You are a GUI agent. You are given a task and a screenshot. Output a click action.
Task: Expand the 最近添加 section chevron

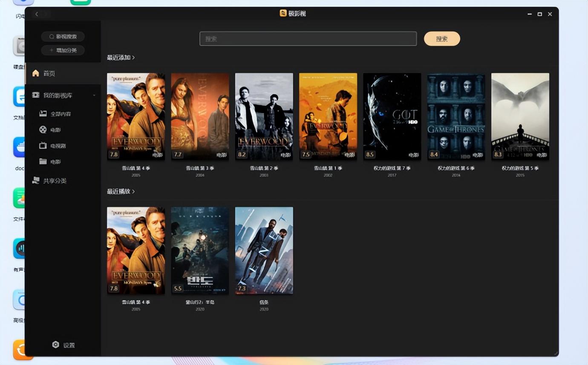pos(133,57)
